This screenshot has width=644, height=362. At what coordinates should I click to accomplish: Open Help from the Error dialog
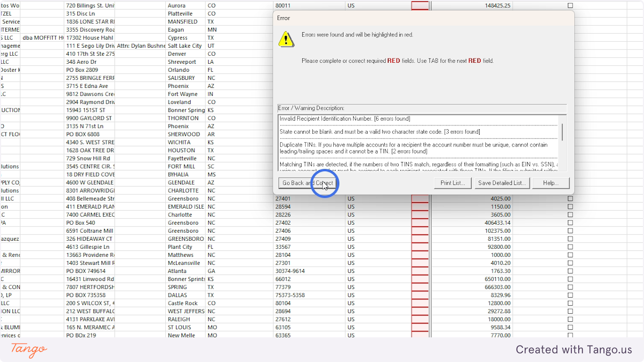[x=552, y=183]
